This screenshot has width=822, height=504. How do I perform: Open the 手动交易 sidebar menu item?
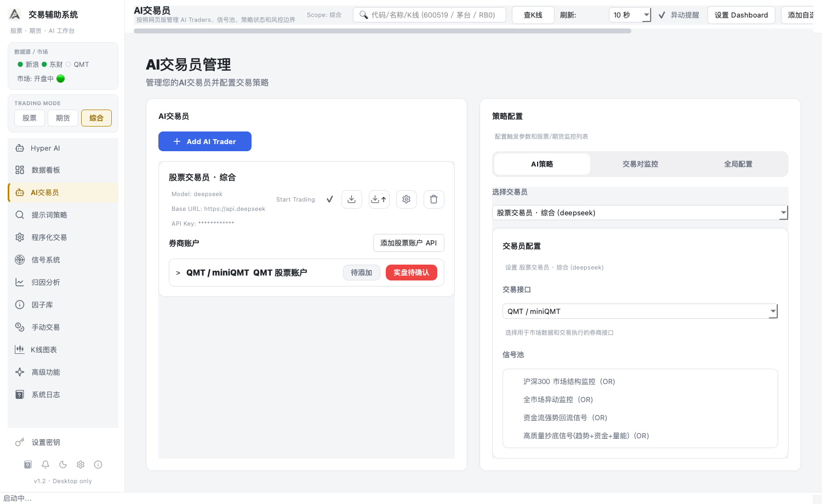coord(63,327)
